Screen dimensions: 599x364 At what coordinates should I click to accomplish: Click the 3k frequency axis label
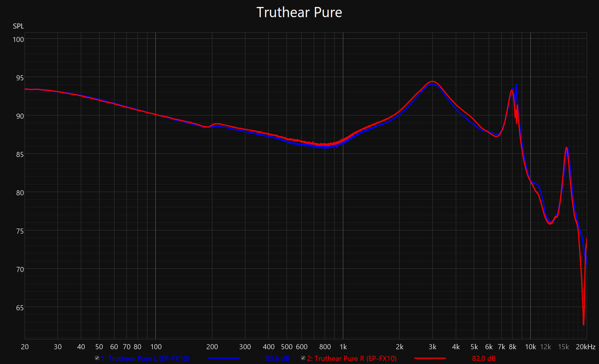tap(432, 347)
